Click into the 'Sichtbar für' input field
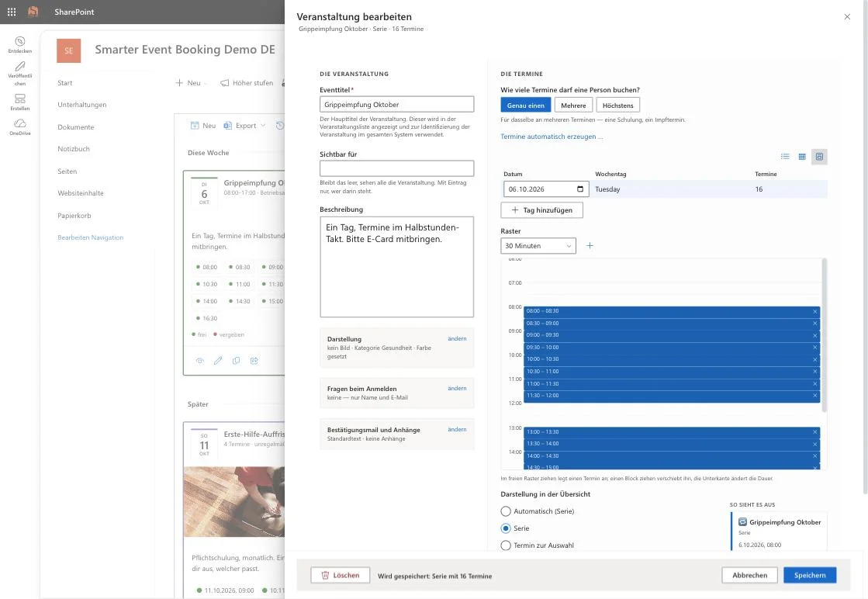The image size is (868, 599). [397, 169]
